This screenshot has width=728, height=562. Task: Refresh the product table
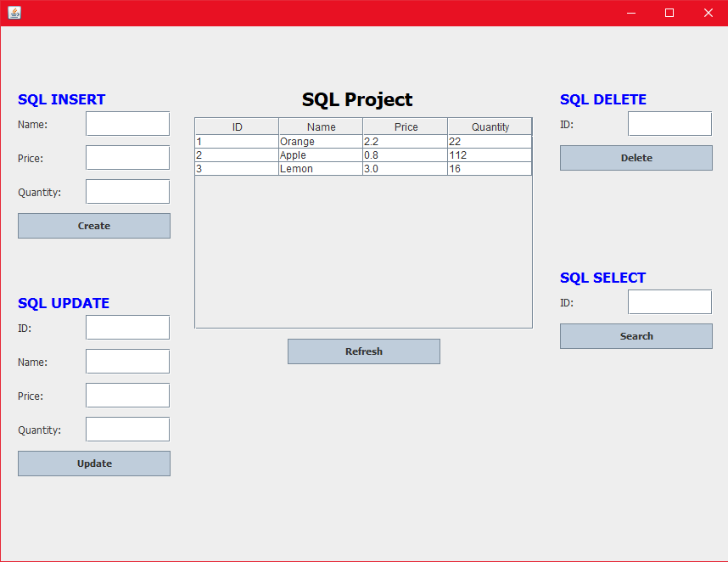(x=363, y=351)
